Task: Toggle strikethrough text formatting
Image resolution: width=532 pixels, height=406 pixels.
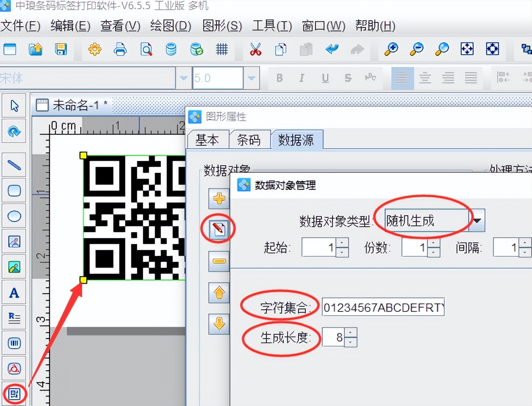Action: [x=348, y=78]
